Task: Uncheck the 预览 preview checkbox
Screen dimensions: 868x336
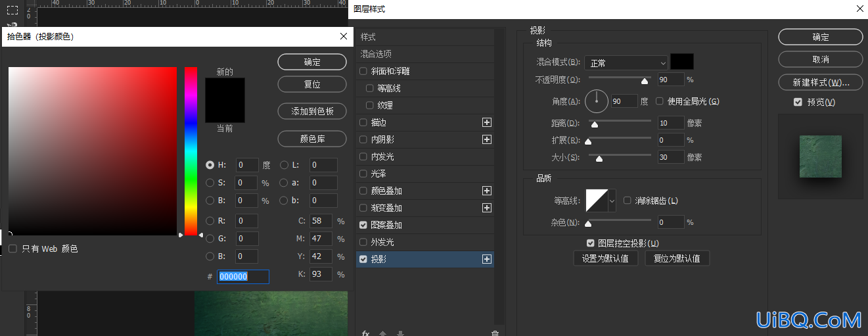Action: coord(798,102)
